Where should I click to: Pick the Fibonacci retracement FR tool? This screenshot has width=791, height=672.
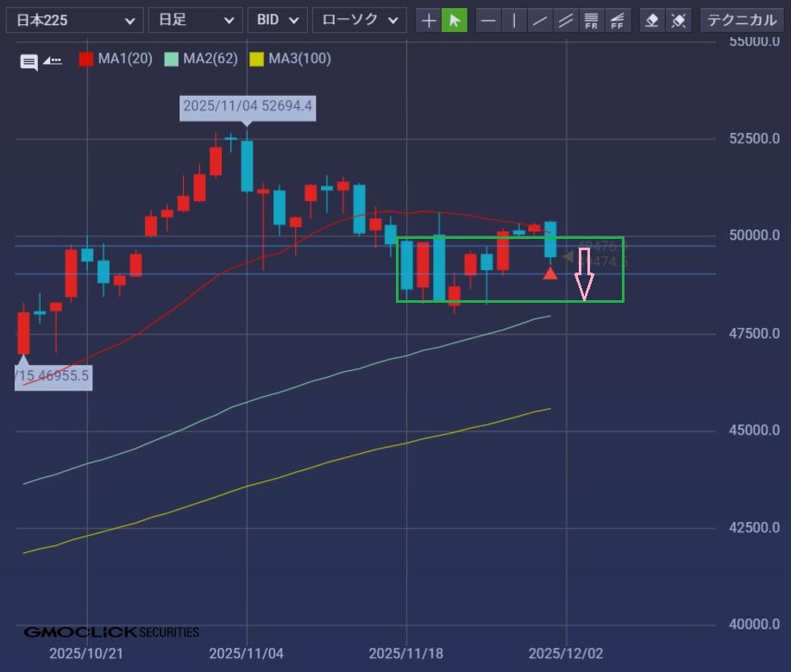click(x=592, y=20)
